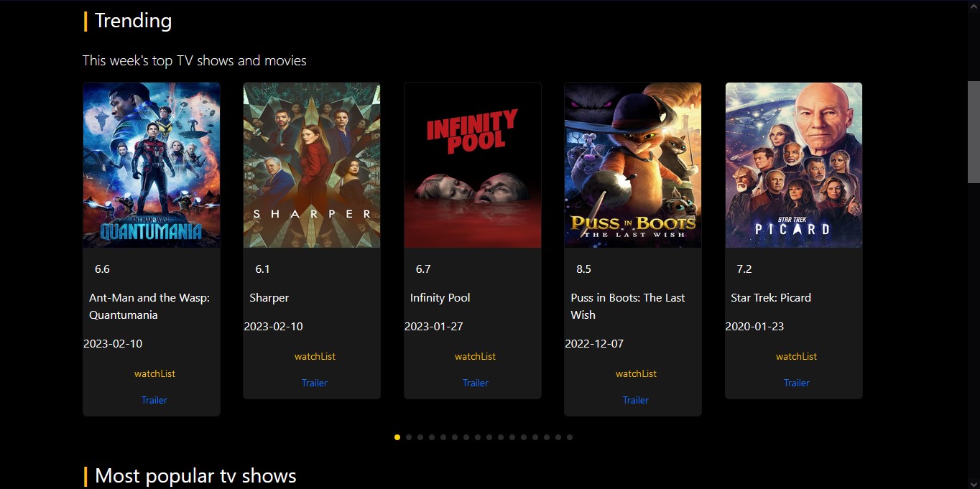This screenshot has width=980, height=489.
Task: Play Trailer for Puss in Boots
Action: click(x=636, y=400)
